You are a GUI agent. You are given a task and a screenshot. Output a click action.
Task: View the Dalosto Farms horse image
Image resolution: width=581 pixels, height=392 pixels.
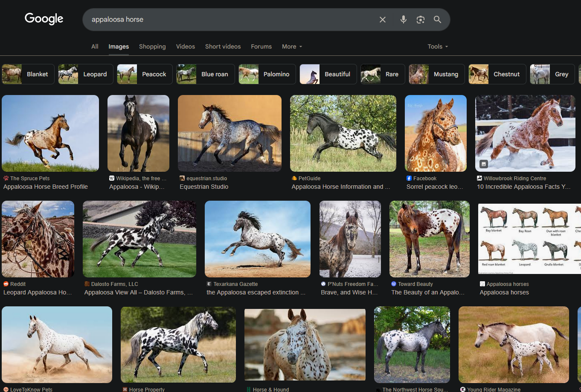point(139,239)
